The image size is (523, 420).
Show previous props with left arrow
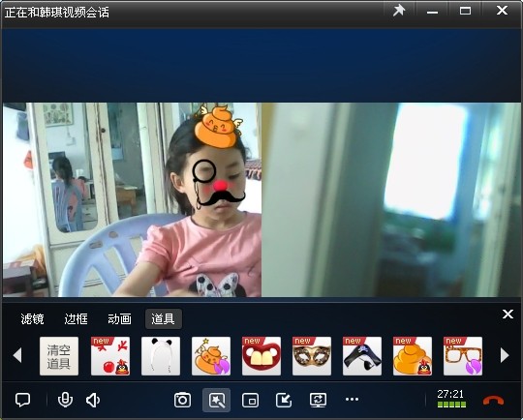17,355
